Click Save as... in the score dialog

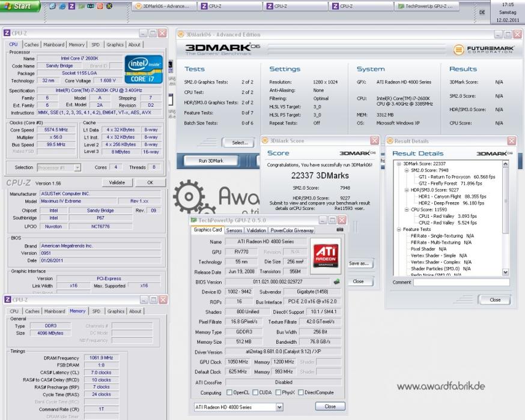[359, 263]
